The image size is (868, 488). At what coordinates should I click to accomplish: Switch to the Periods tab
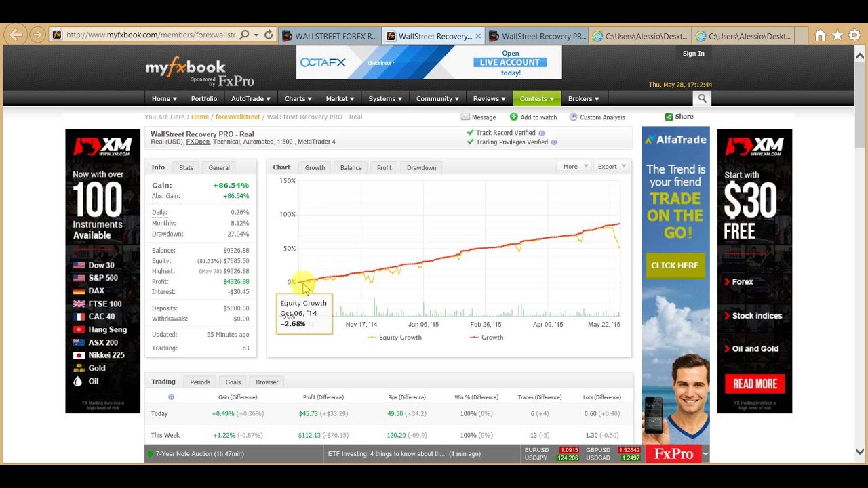click(x=200, y=382)
